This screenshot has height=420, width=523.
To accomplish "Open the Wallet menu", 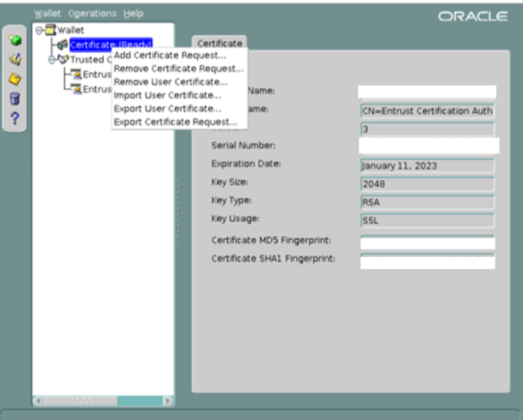I will point(47,13).
